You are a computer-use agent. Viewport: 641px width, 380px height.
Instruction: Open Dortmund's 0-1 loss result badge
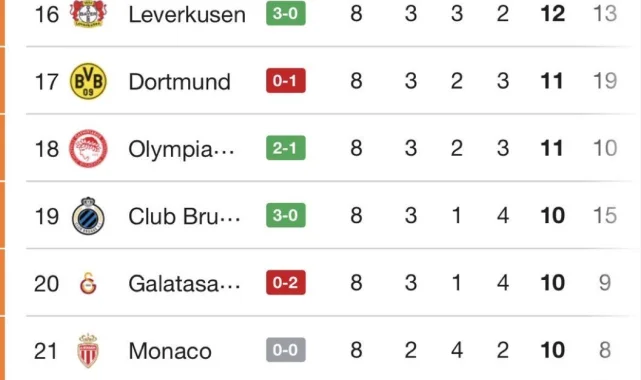tap(286, 80)
